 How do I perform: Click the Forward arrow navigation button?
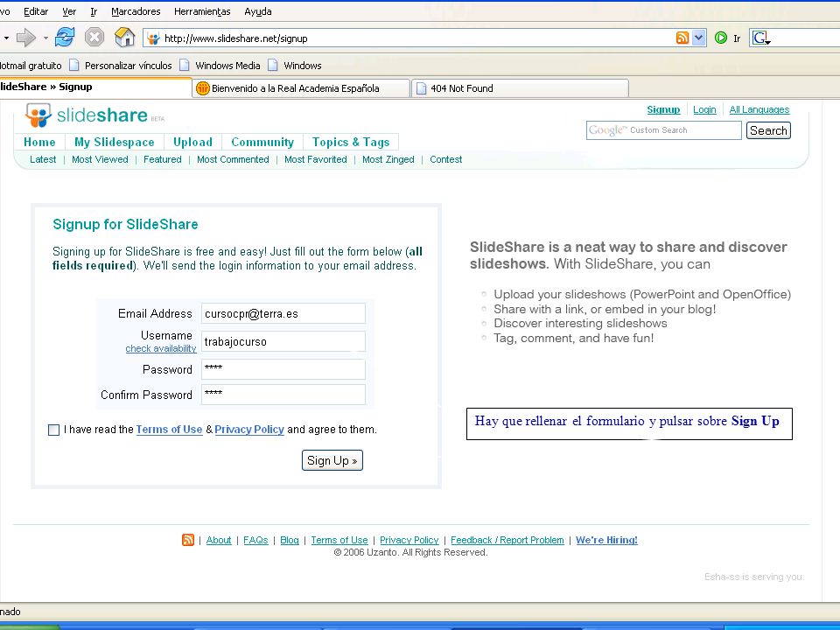[25, 38]
